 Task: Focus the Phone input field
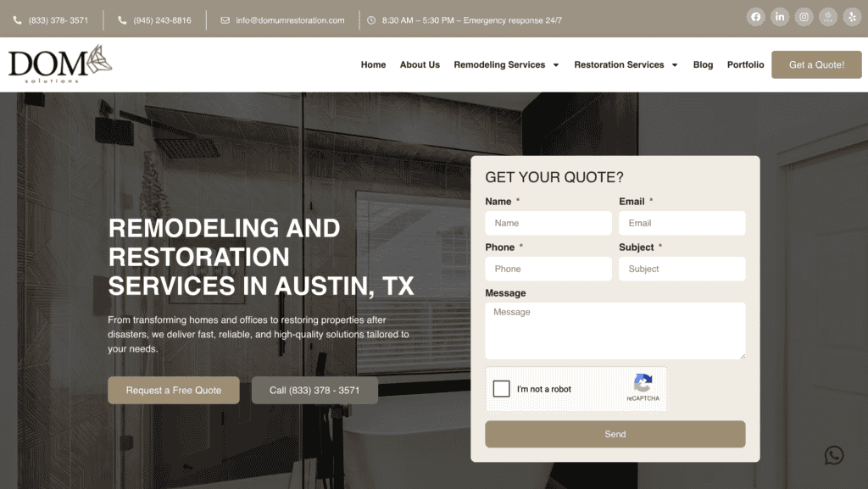(x=548, y=269)
